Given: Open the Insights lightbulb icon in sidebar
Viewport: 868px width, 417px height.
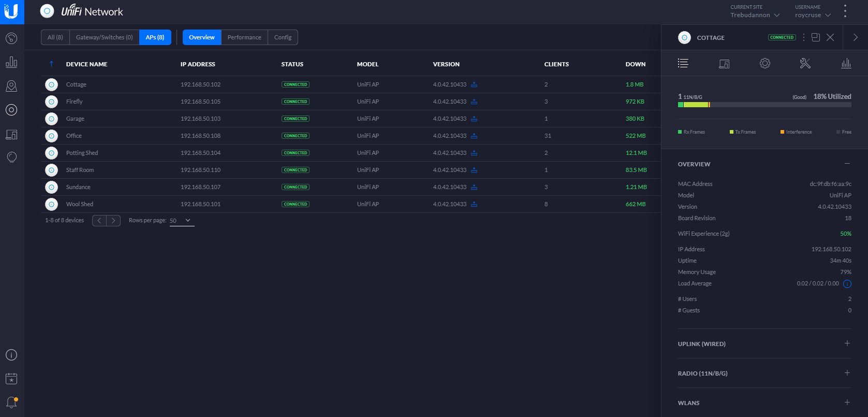Looking at the screenshot, I should tap(11, 157).
